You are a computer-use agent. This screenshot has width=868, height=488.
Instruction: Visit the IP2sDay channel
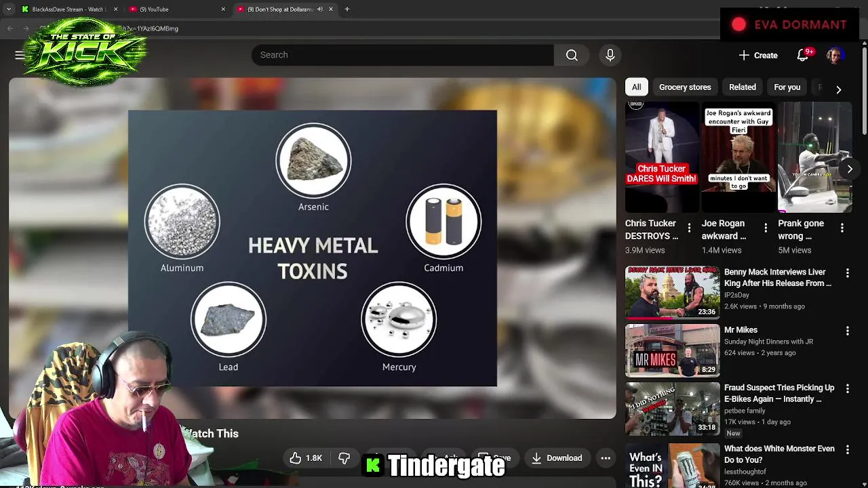(736, 295)
